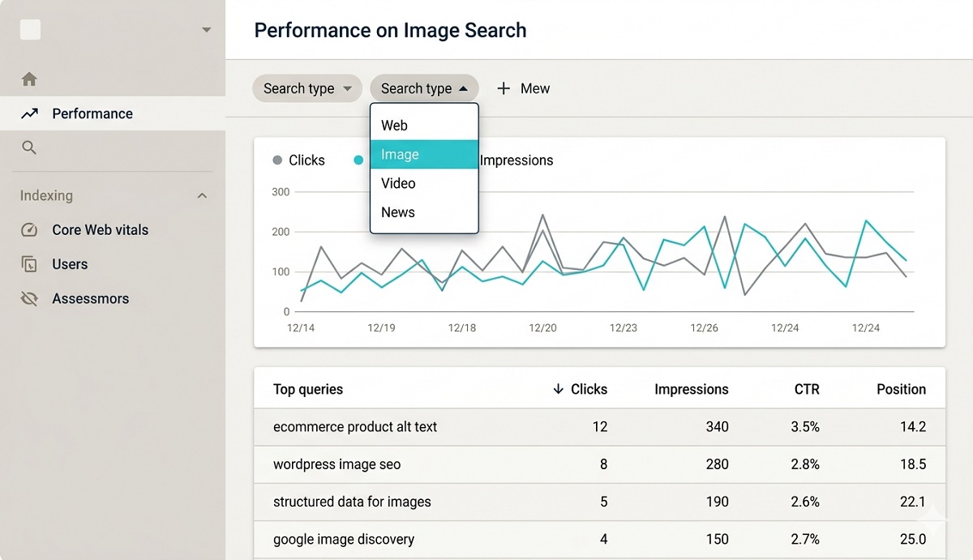Add a new filter with Mew button
Image resolution: width=973 pixels, height=560 pixels.
pyautogui.click(x=523, y=88)
